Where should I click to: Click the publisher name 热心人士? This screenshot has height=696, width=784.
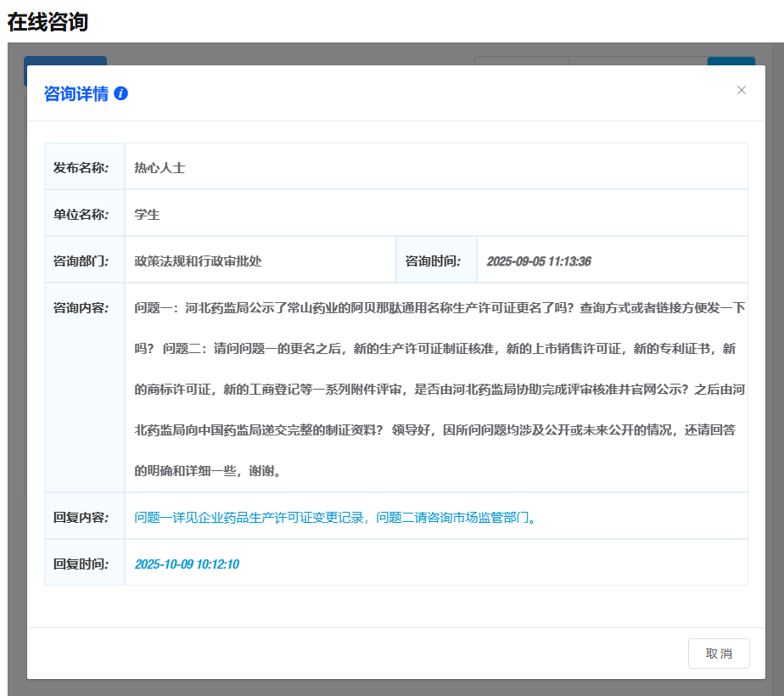click(x=160, y=168)
